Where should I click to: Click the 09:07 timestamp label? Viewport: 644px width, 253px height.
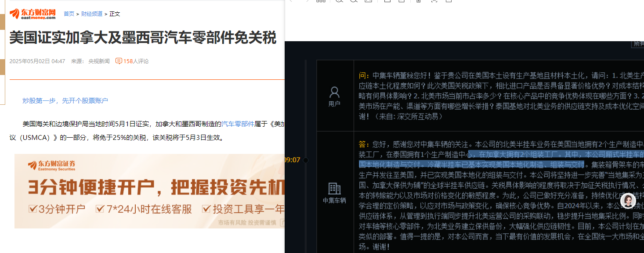pyautogui.click(x=292, y=160)
